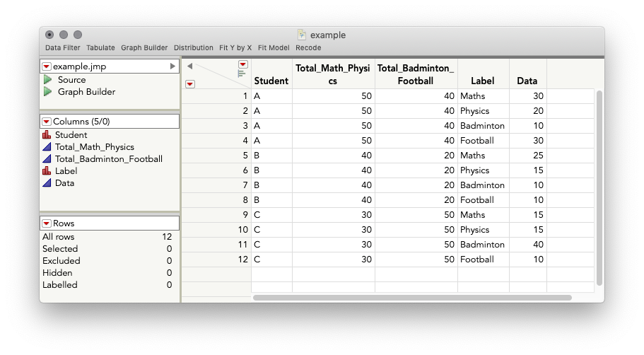Click Fit Model in the toolbar

(274, 48)
